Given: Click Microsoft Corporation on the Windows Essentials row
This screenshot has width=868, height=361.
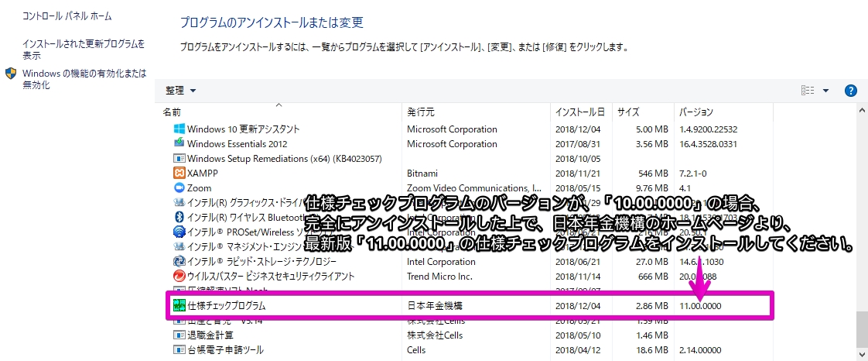Looking at the screenshot, I should [453, 143].
